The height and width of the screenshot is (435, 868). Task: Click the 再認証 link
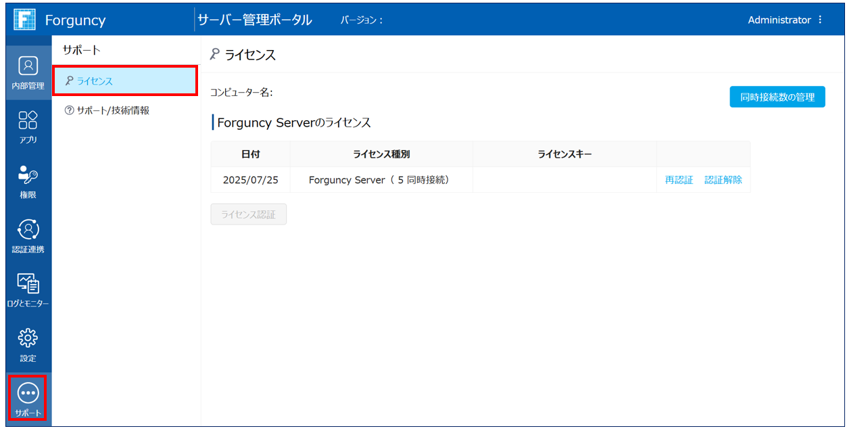click(679, 180)
